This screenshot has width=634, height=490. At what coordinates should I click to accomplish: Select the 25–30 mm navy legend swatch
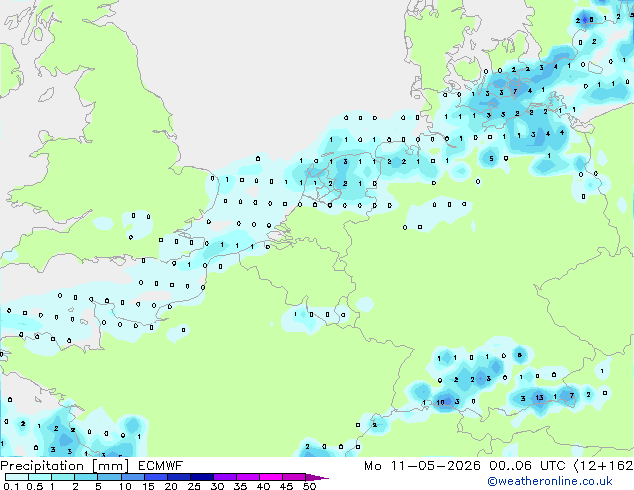click(x=201, y=477)
